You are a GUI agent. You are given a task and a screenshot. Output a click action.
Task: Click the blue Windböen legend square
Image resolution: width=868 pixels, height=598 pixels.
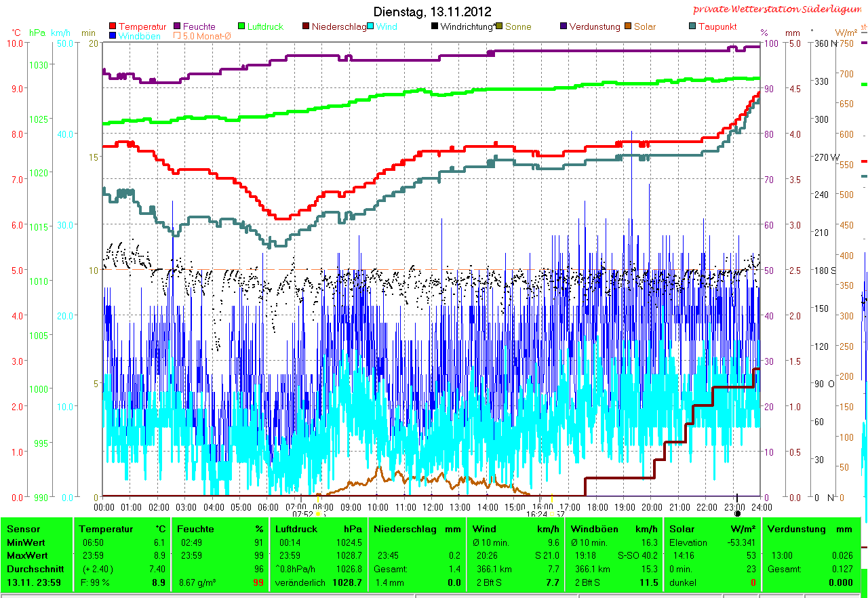coord(113,36)
